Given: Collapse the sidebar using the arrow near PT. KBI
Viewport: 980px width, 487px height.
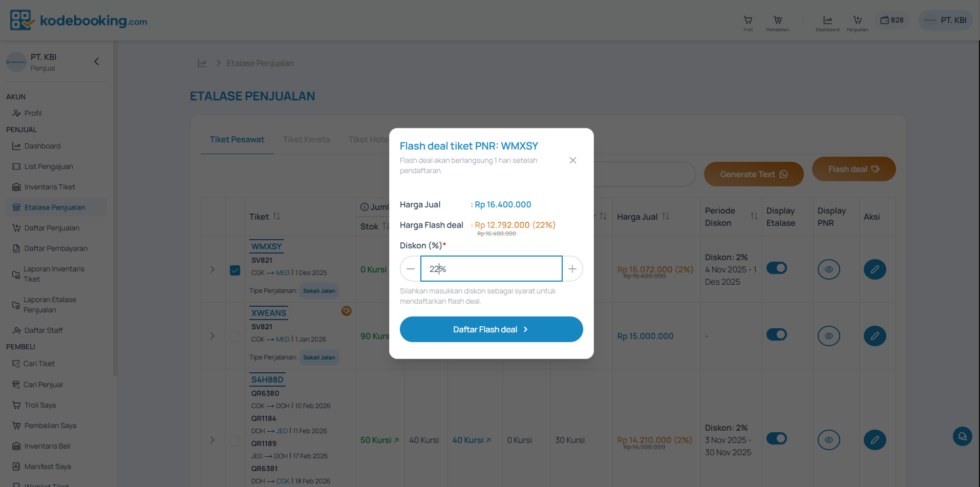Looking at the screenshot, I should click(x=96, y=61).
